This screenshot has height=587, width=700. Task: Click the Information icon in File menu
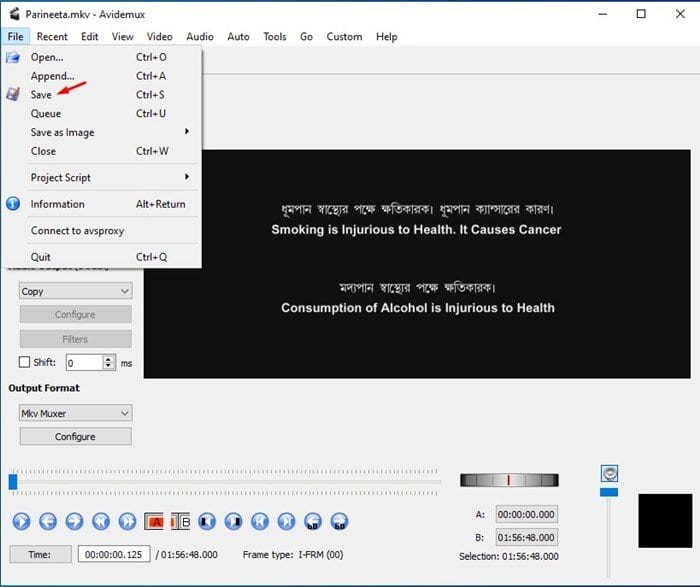13,204
